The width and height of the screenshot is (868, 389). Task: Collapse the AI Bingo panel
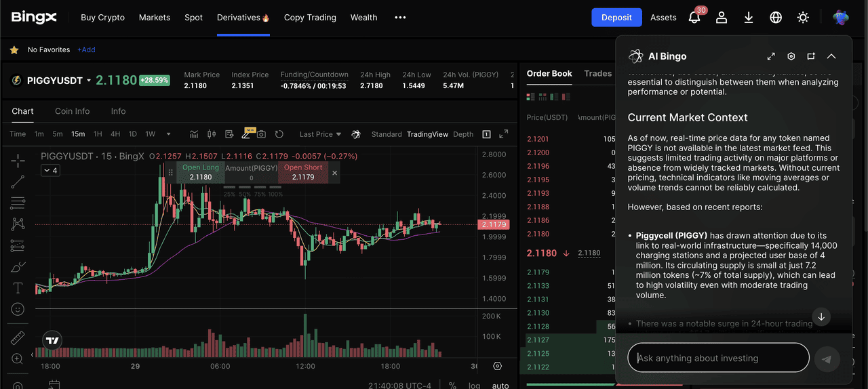[x=831, y=56]
